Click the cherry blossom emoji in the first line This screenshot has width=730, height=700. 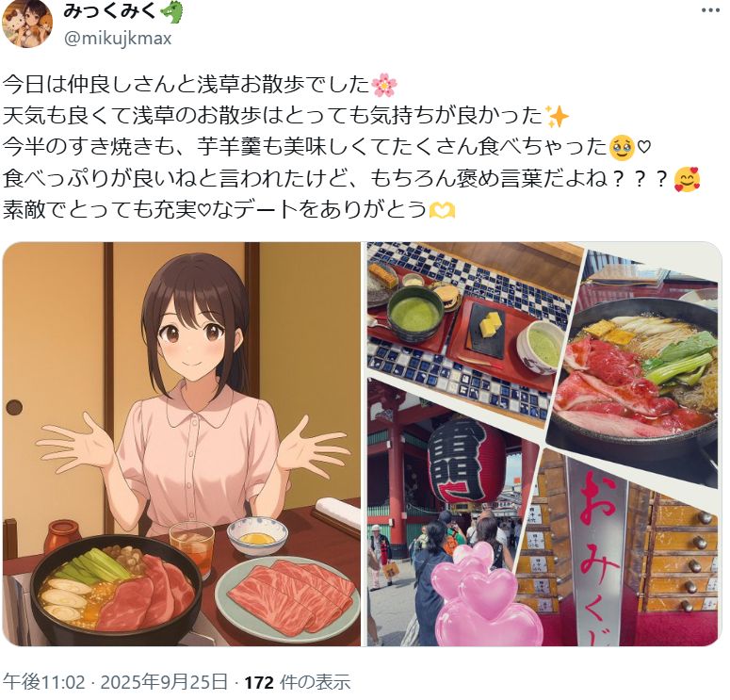click(x=384, y=85)
